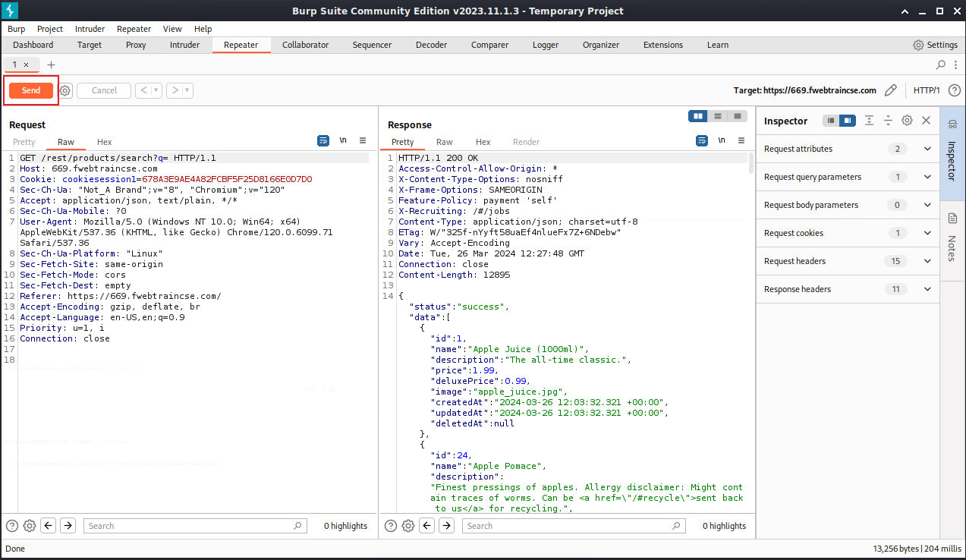Open request search settings gear
Image resolution: width=966 pixels, height=560 pixels.
click(x=30, y=526)
